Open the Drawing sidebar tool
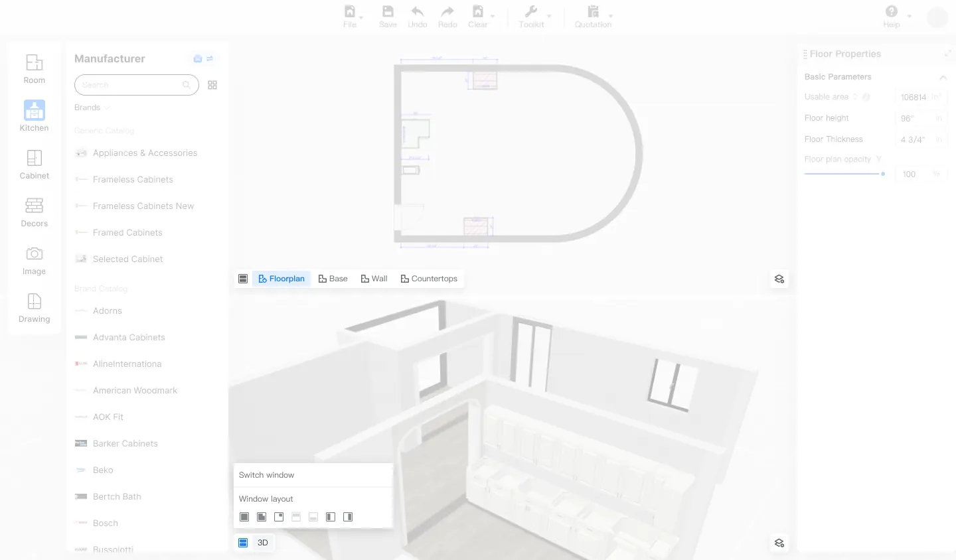The height and width of the screenshot is (560, 956). pos(35,308)
